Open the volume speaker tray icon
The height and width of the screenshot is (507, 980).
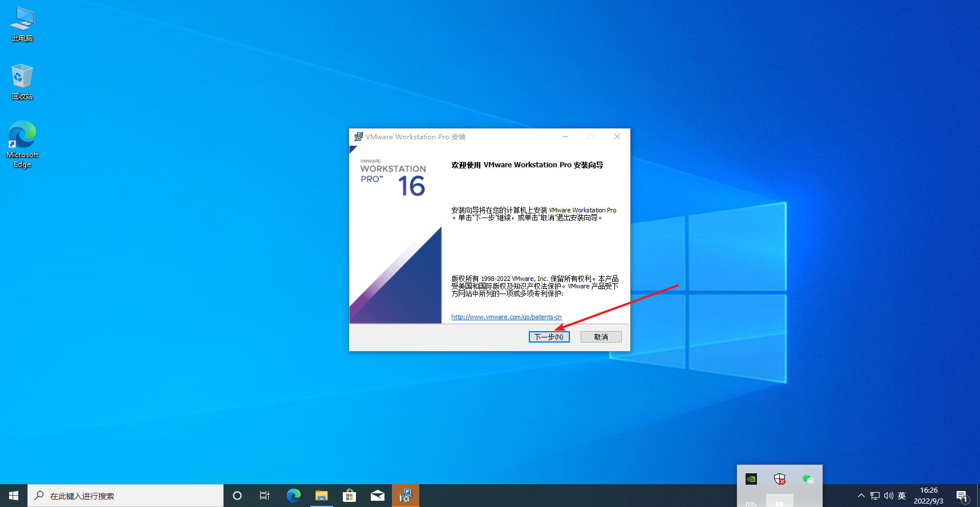(889, 496)
